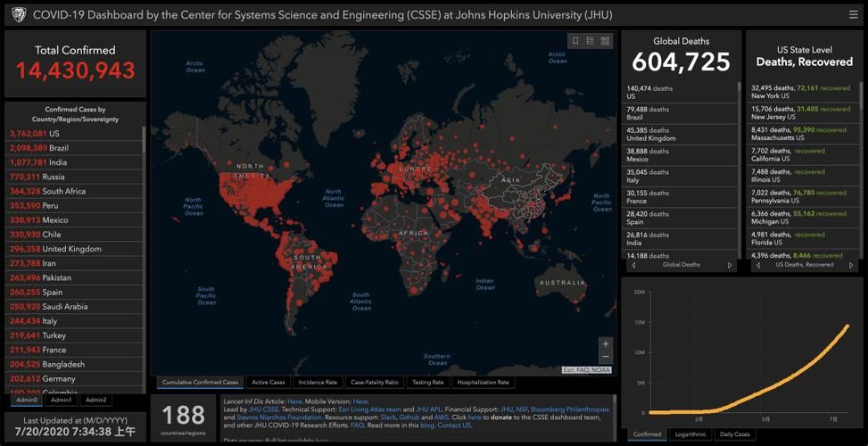Select Germany row in confirmed cases list
This screenshot has width=868, height=446.
click(74, 379)
